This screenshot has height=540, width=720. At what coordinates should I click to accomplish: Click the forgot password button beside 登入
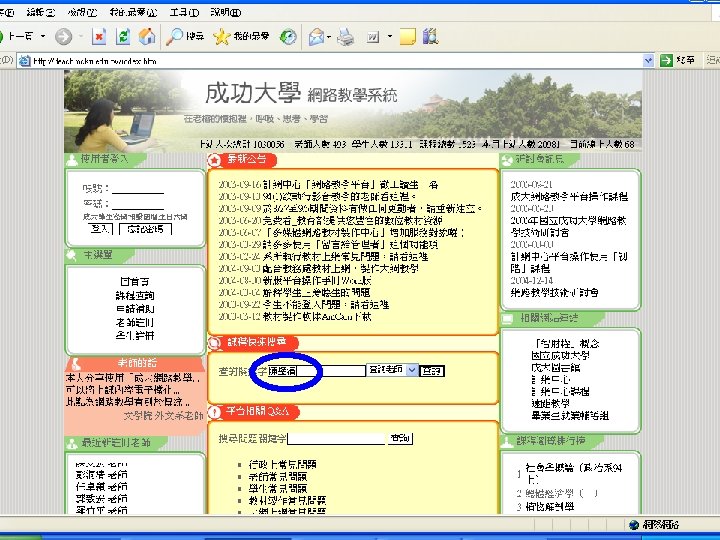(146, 229)
